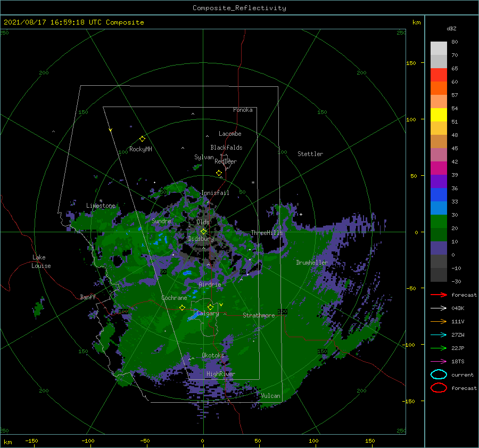Image resolution: width=479 pixels, height=448 pixels.
Task: Click the Innisfail label
Action: click(215, 193)
